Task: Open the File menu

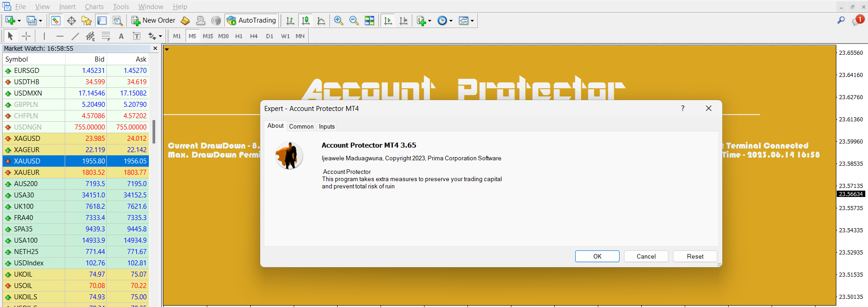Action: click(20, 6)
